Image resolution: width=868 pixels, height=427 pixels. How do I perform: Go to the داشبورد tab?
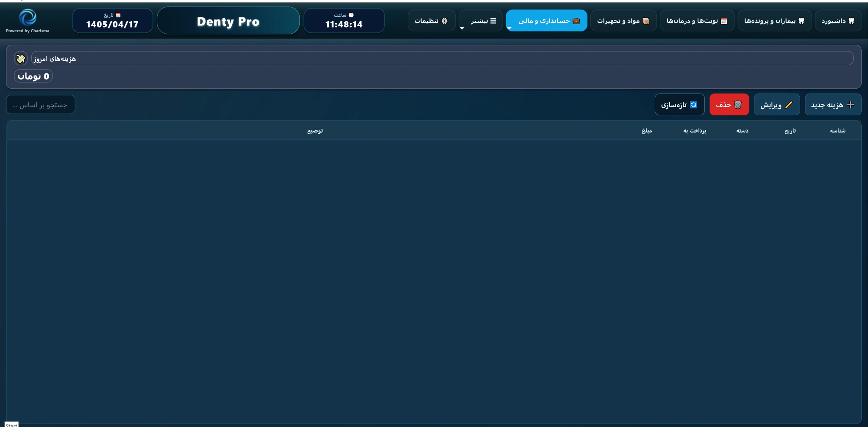click(x=838, y=21)
